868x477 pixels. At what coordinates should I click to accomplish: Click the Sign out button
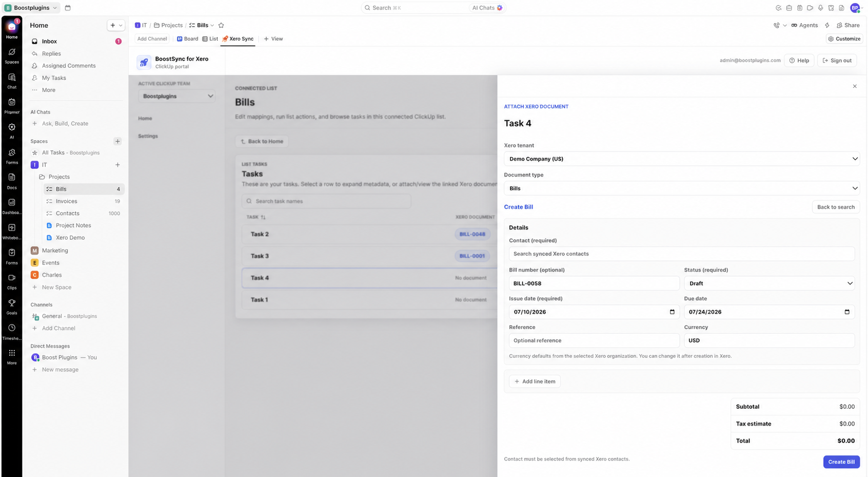point(837,61)
